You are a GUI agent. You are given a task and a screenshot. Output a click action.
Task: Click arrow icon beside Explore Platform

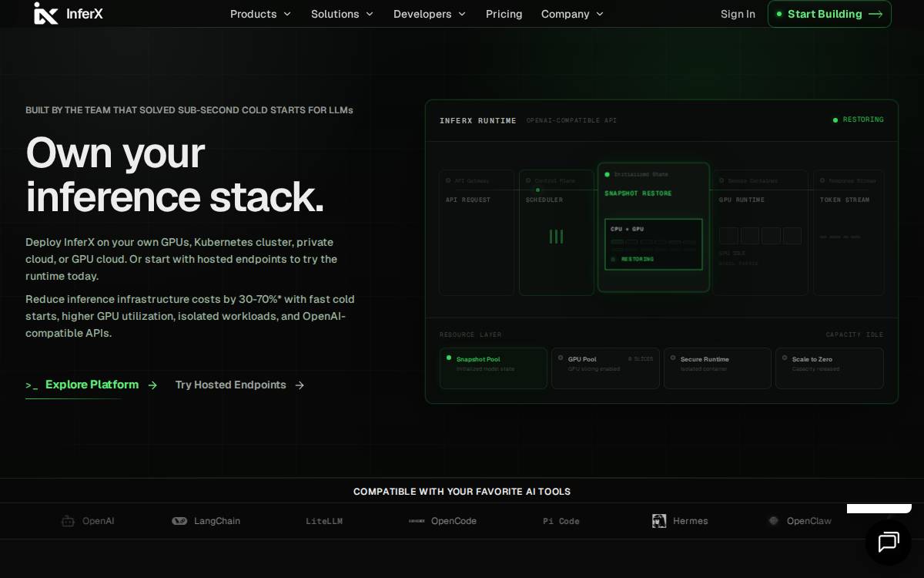[152, 385]
